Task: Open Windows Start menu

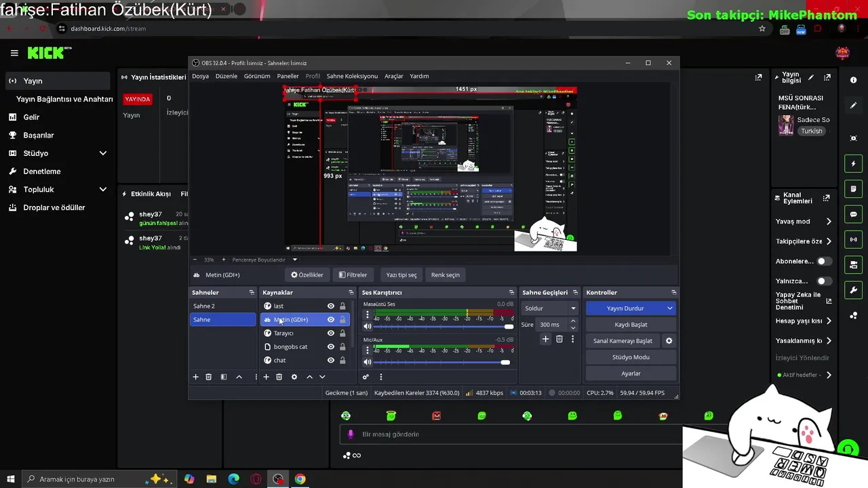Action: [x=10, y=479]
